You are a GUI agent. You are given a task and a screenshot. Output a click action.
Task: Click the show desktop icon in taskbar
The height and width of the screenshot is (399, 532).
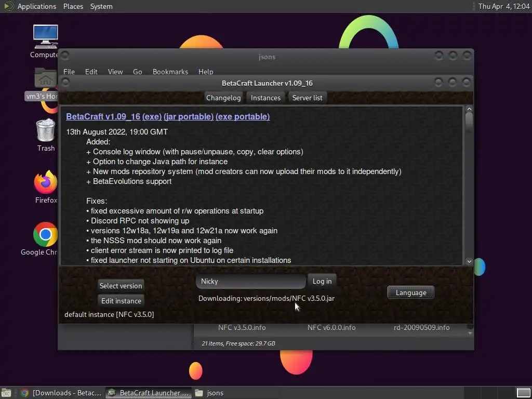click(6, 393)
